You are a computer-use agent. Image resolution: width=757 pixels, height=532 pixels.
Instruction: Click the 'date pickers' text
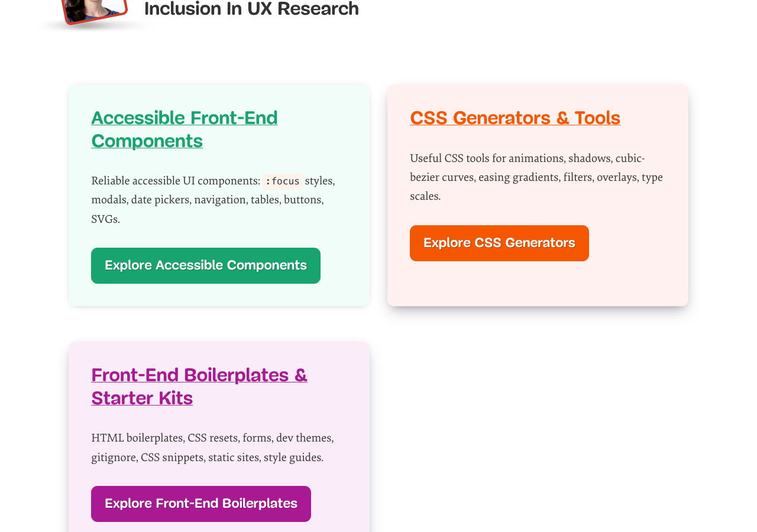point(160,200)
